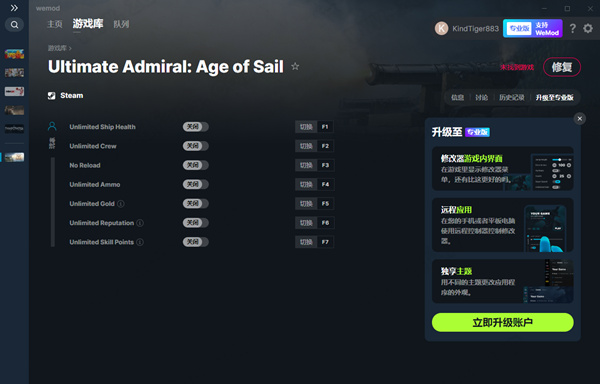Open the search magnifier icon
This screenshot has height=384, width=600.
(x=14, y=25)
